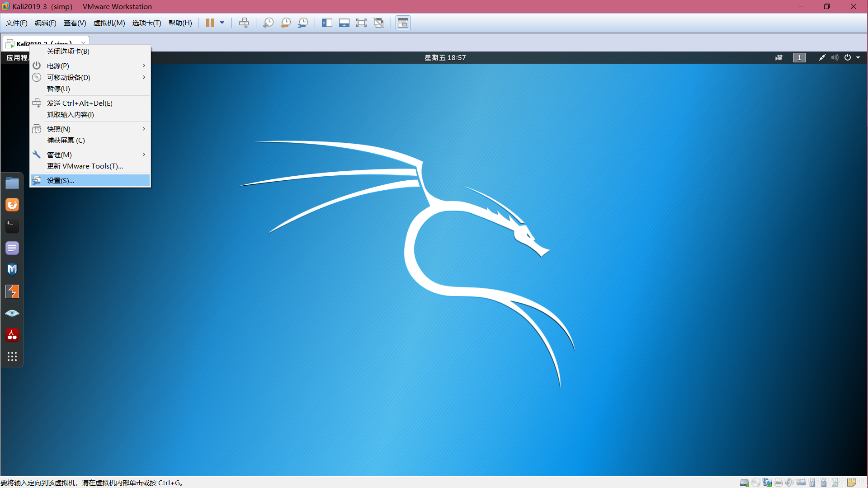Expand the 快照(N) submenu arrow

pyautogui.click(x=144, y=129)
